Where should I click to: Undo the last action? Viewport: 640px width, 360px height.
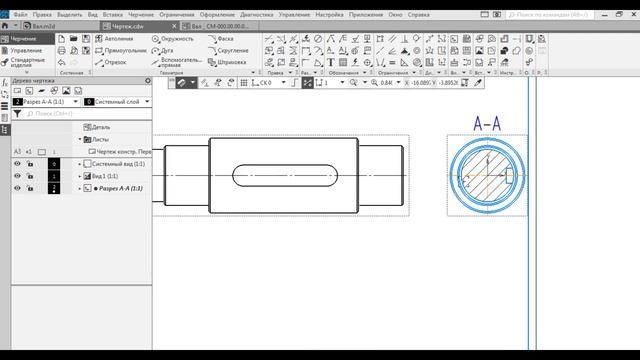[61, 62]
